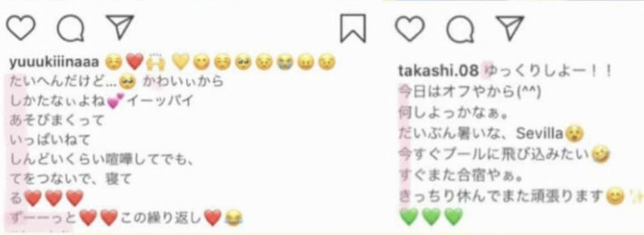Open comments on the takashi.08 post
Image resolution: width=644 pixels, height=235 pixels.
pos(460,30)
